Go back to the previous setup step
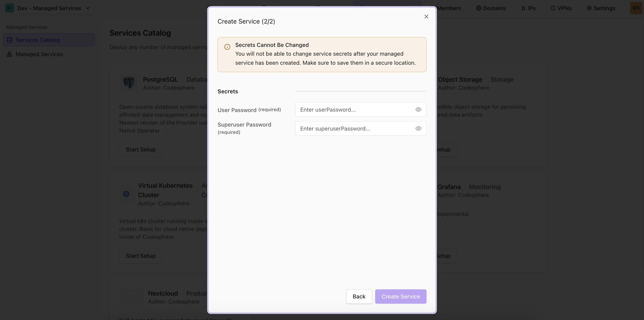This screenshot has width=644, height=320. (x=359, y=296)
